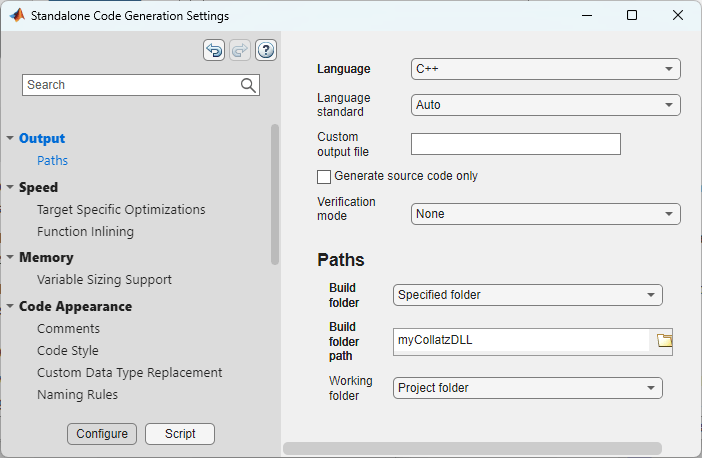
Task: Click the Configure button
Action: [102, 434]
